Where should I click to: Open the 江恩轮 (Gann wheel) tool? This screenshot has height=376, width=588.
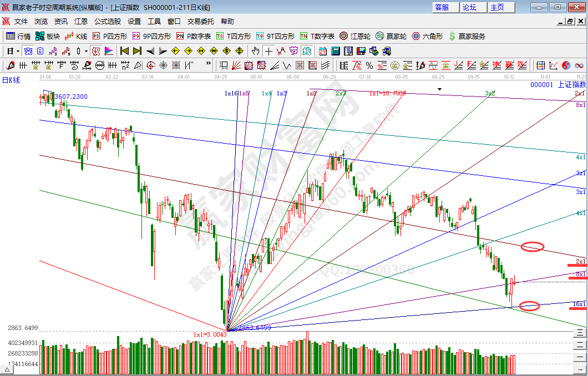356,36
